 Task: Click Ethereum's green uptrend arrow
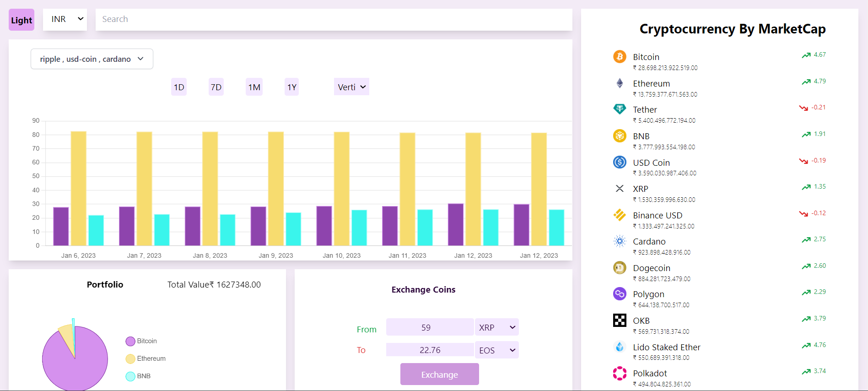pos(806,82)
